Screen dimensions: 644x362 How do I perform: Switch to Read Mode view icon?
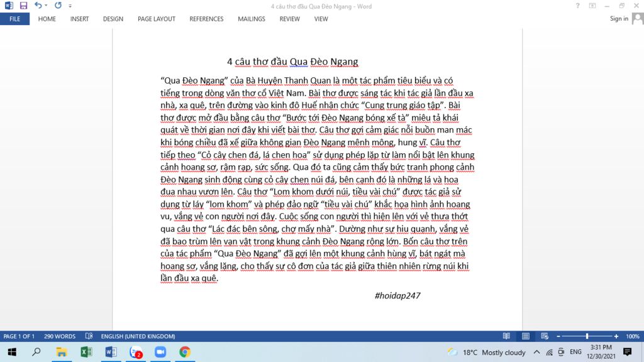pyautogui.click(x=506, y=336)
